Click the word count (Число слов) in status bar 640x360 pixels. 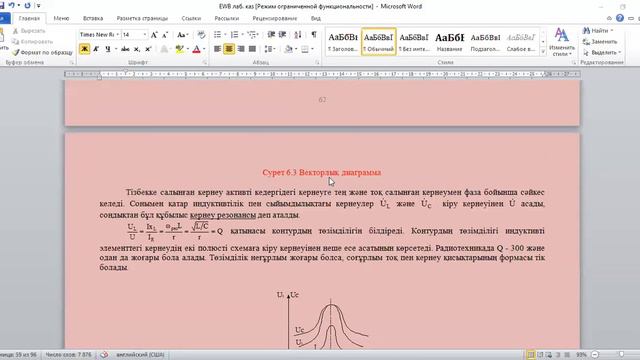pos(69,355)
